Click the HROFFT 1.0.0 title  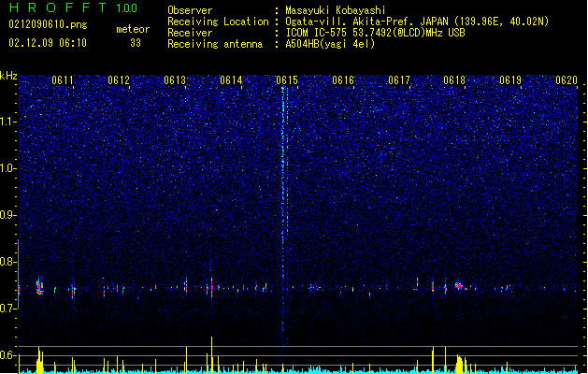[73, 7]
